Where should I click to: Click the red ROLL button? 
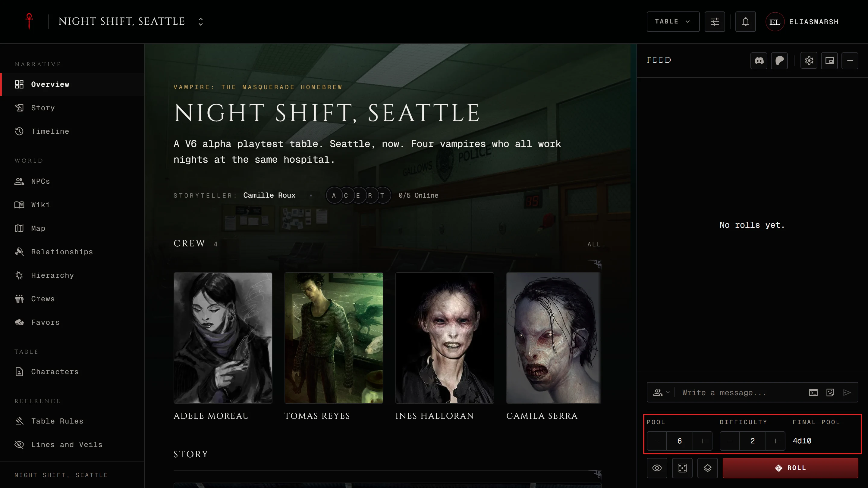pos(791,468)
